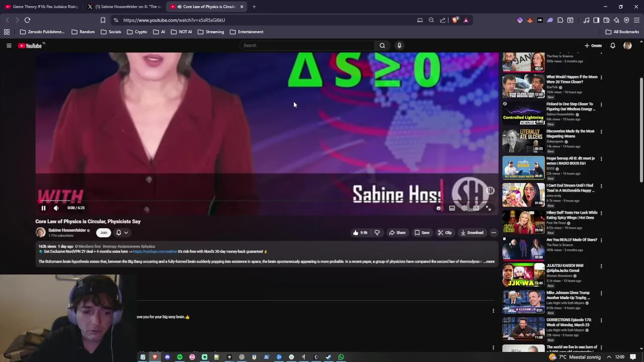Pause the video playback

43,208
